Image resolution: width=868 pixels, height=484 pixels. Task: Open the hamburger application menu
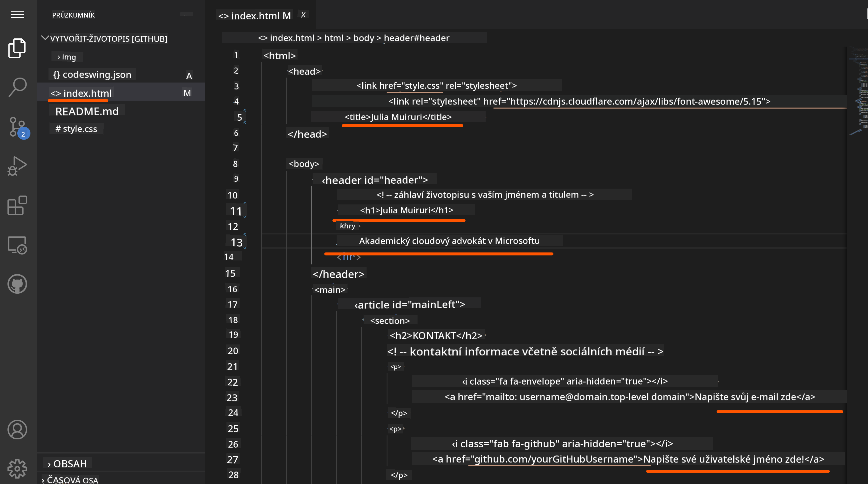(x=17, y=15)
